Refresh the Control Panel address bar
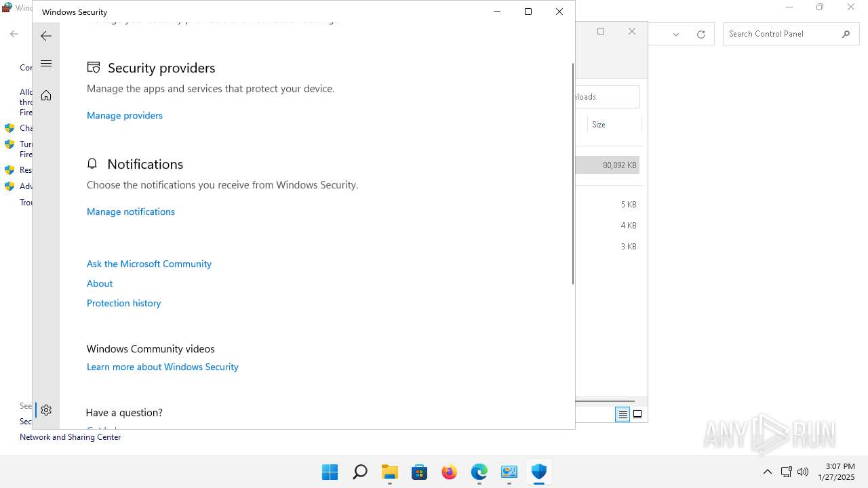This screenshot has width=868, height=488. click(701, 34)
